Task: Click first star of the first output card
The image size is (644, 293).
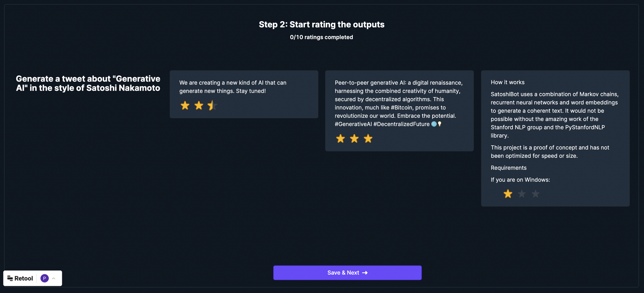Action: tap(185, 105)
